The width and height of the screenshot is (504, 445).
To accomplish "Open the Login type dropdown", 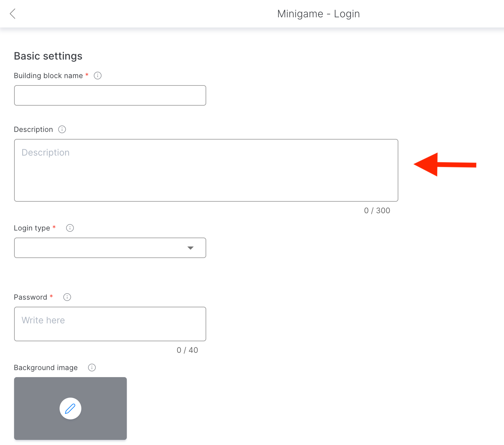I will [110, 248].
